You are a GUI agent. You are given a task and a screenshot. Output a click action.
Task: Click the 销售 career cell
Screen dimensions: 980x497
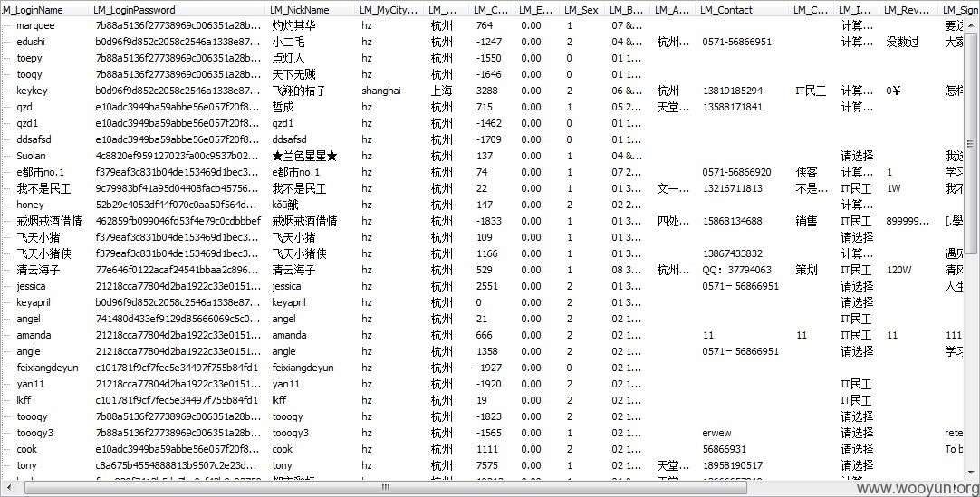(x=806, y=221)
